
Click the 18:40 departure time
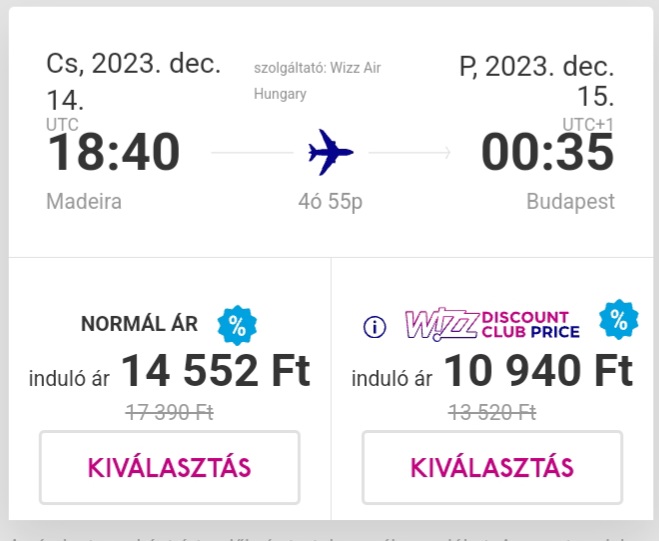coord(113,152)
